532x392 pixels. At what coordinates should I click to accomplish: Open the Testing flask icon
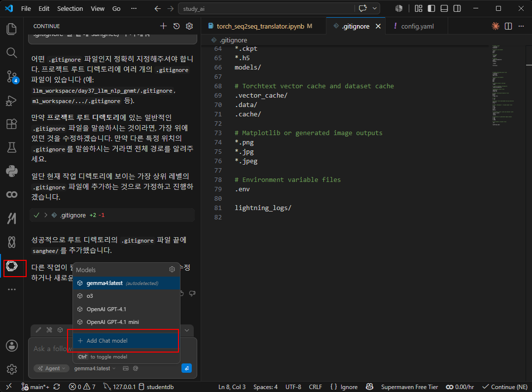click(x=11, y=147)
